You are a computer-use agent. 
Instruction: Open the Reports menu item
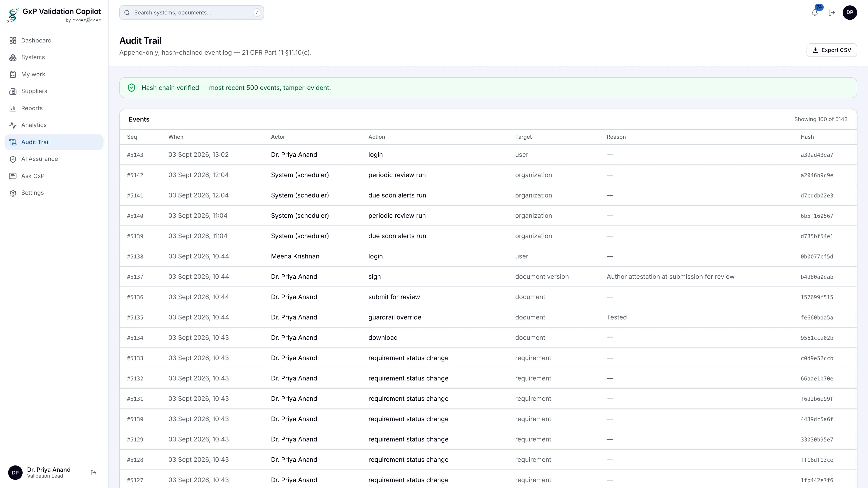[x=54, y=108]
